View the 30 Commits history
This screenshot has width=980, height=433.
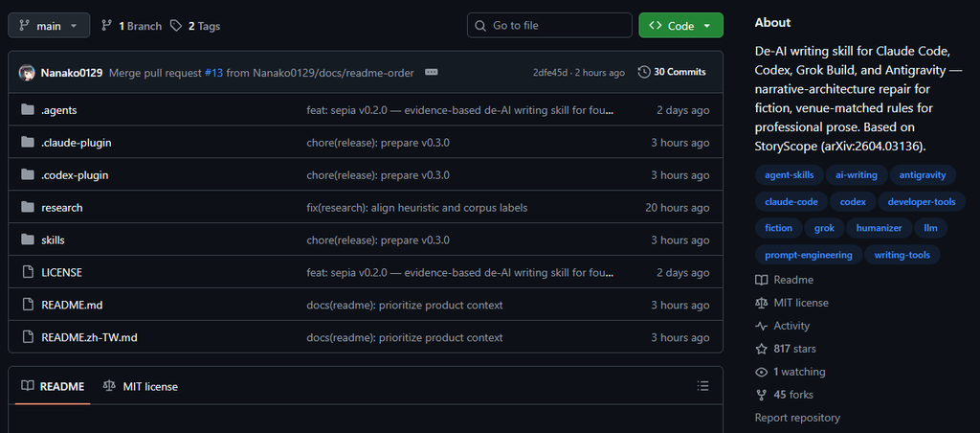(672, 72)
